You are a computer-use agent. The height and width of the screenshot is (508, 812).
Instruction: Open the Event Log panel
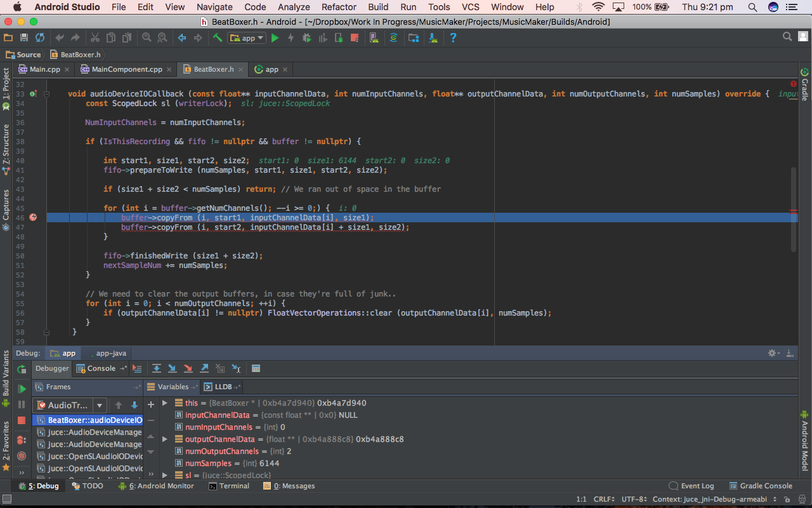pos(697,486)
